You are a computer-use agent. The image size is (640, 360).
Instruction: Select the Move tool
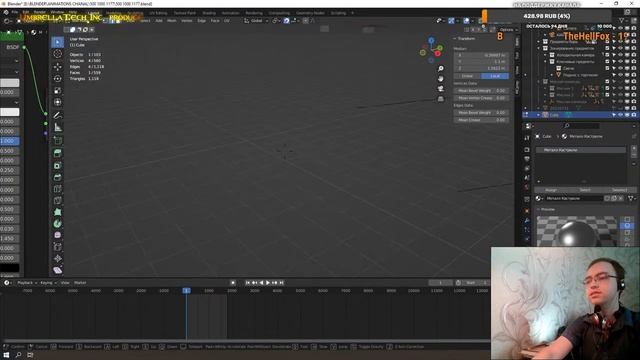(58, 67)
